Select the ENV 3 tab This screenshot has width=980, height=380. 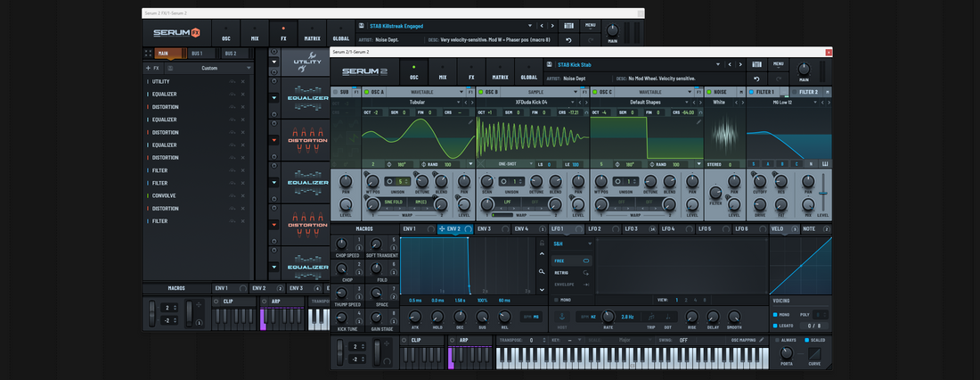[492, 229]
